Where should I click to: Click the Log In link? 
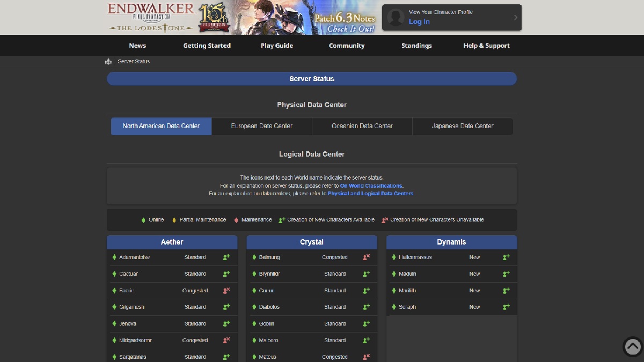click(419, 22)
